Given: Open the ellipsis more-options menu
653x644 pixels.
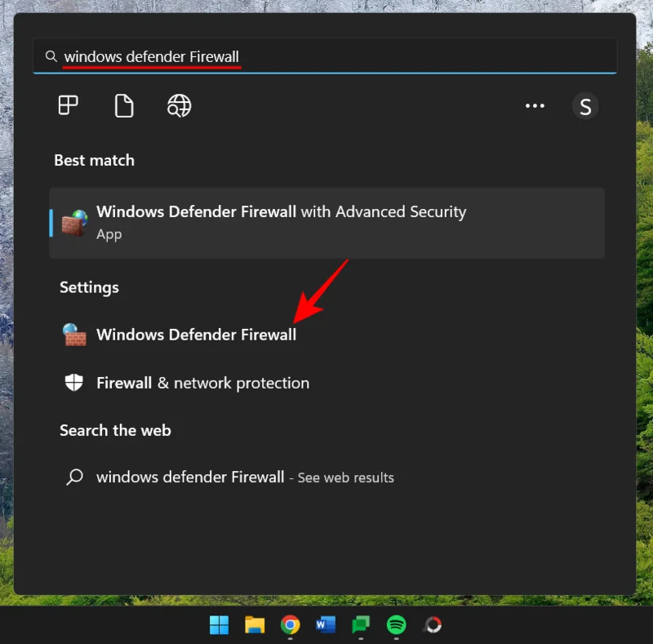Looking at the screenshot, I should pyautogui.click(x=535, y=105).
